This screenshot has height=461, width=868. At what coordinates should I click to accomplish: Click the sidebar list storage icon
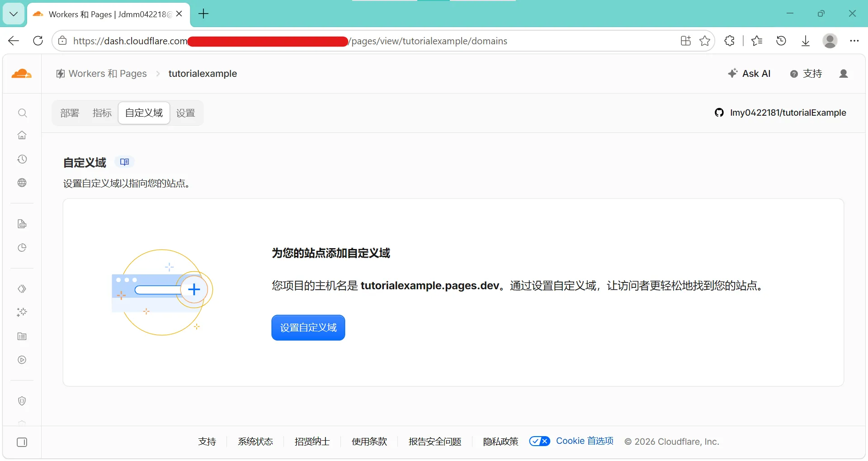(x=22, y=336)
